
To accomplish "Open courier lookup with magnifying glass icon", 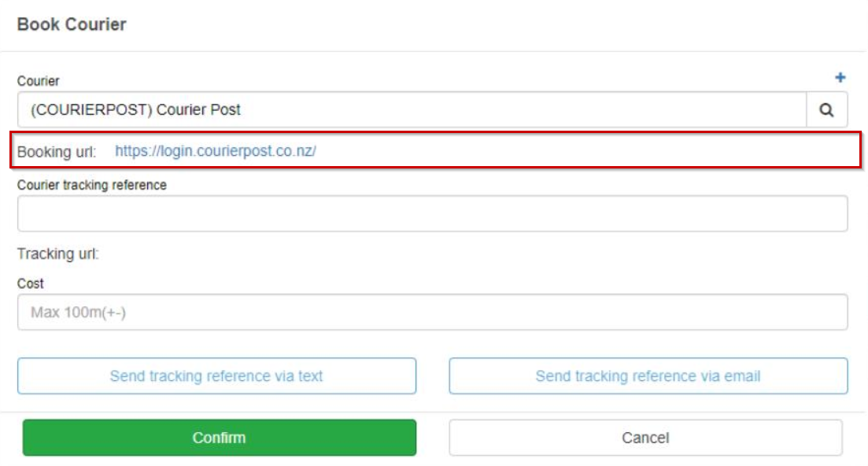I will [x=826, y=109].
